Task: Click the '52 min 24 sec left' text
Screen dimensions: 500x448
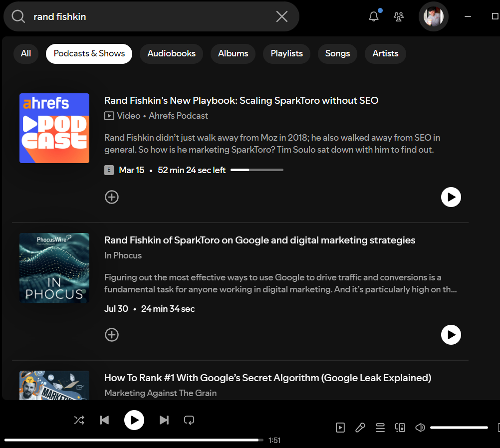Action: pos(192,170)
